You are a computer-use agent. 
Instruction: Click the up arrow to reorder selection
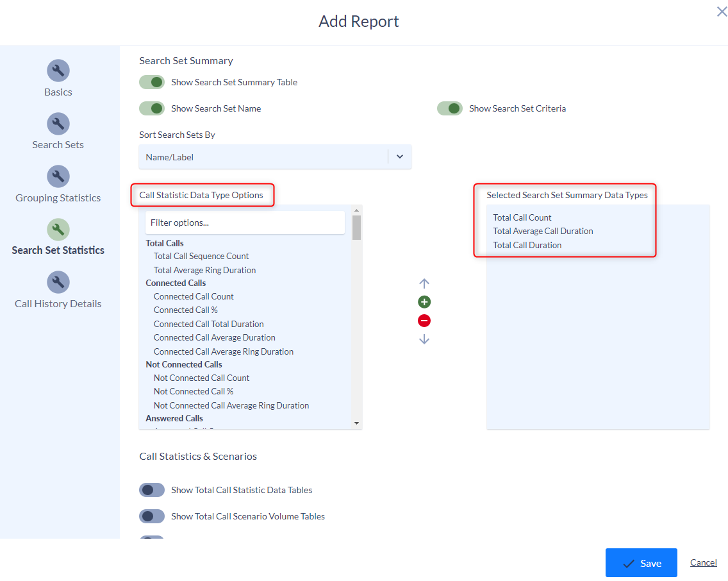[x=424, y=282]
